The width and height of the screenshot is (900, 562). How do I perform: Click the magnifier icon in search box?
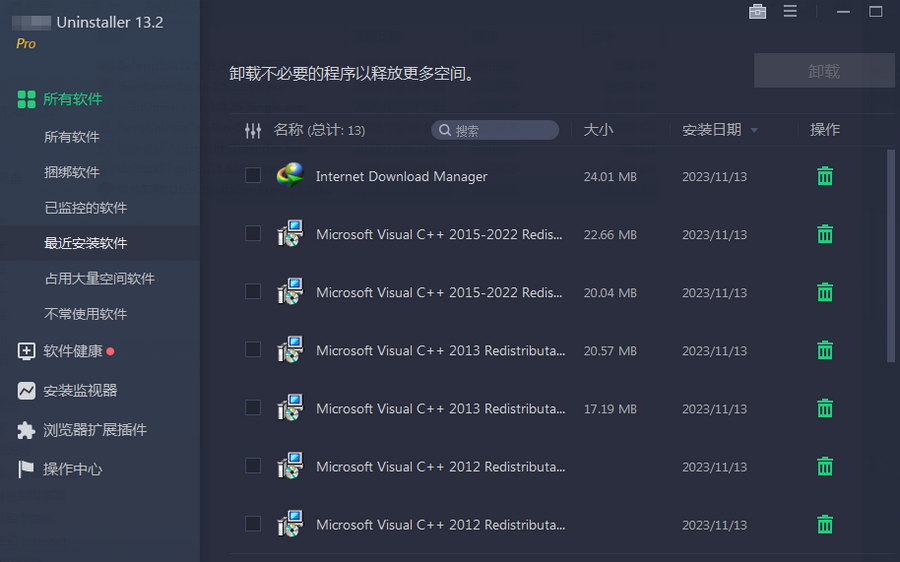coord(445,130)
